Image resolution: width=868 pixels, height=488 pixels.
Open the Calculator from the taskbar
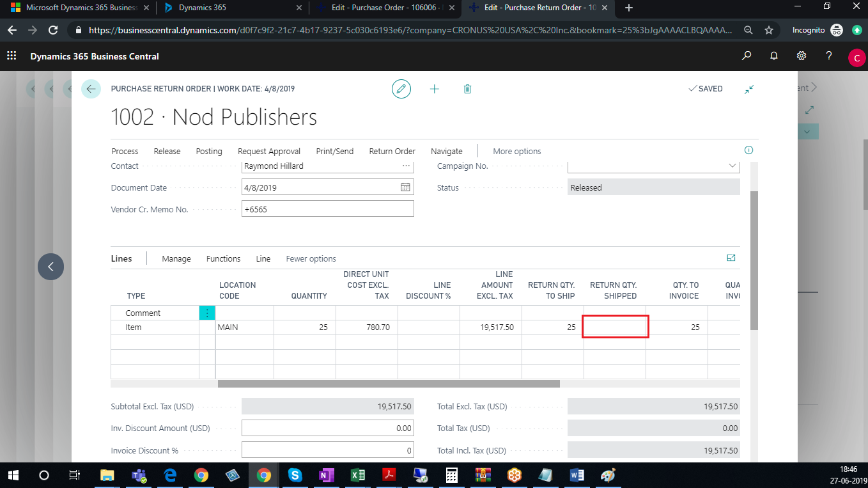(451, 475)
